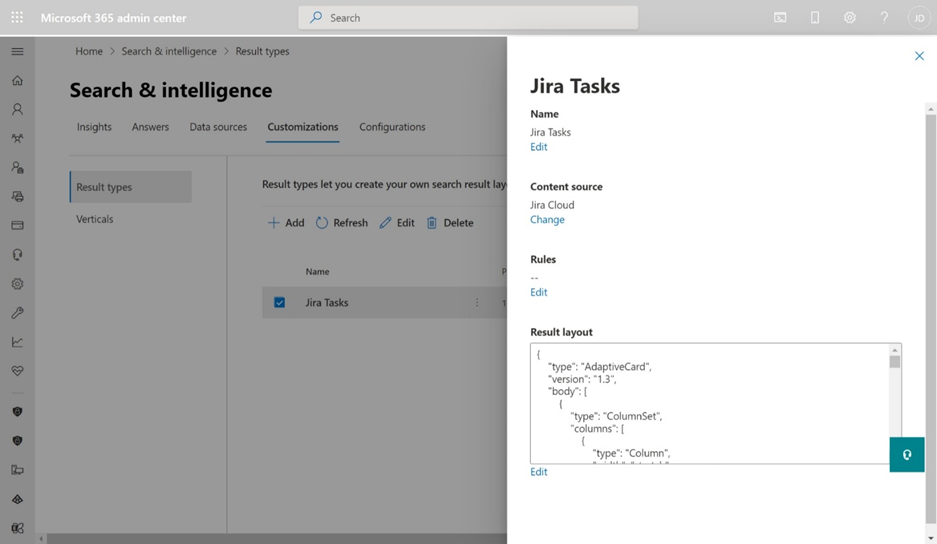Click the Jira Tasks row name

coord(327,302)
